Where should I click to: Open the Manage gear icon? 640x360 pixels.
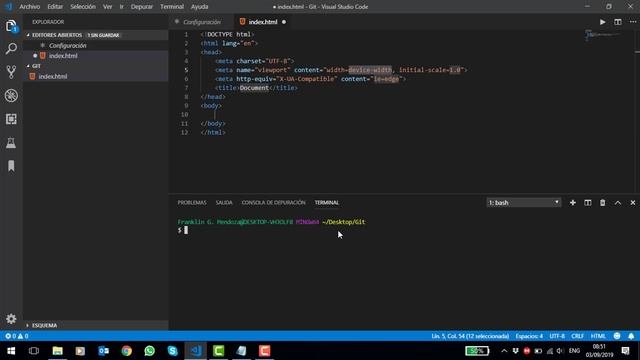click(11, 319)
